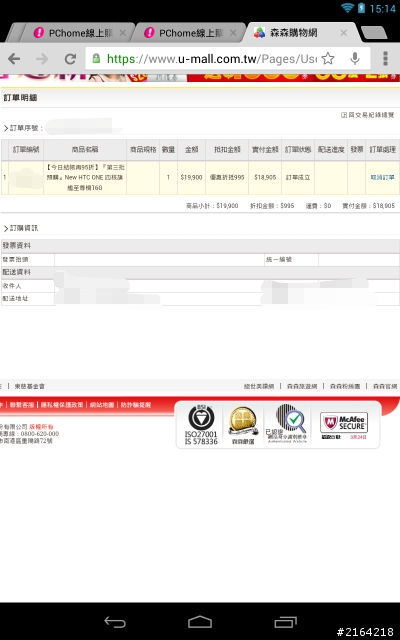Expand the 訂購資訊 section arrow
Image resolution: width=400 pixels, height=640 pixels.
pos(6,228)
